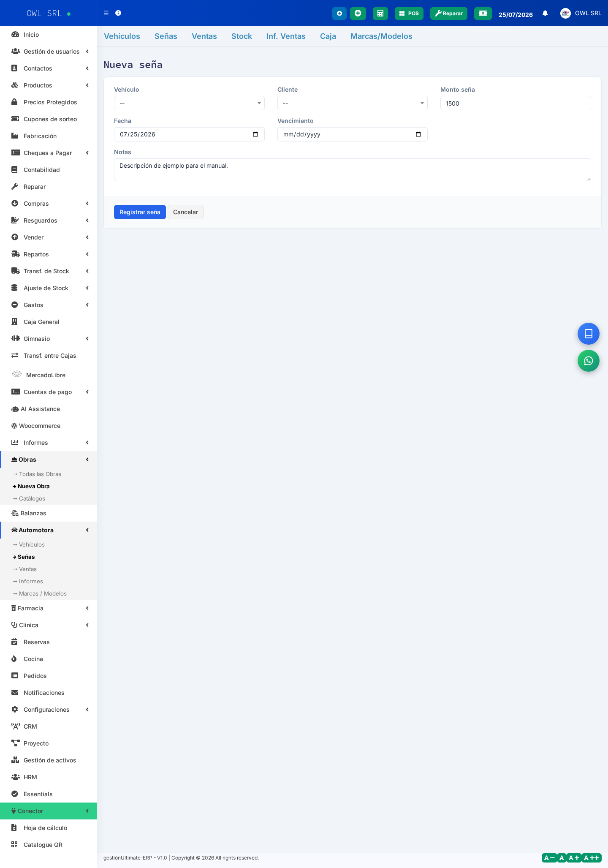Open the Caja top tab

coord(328,36)
